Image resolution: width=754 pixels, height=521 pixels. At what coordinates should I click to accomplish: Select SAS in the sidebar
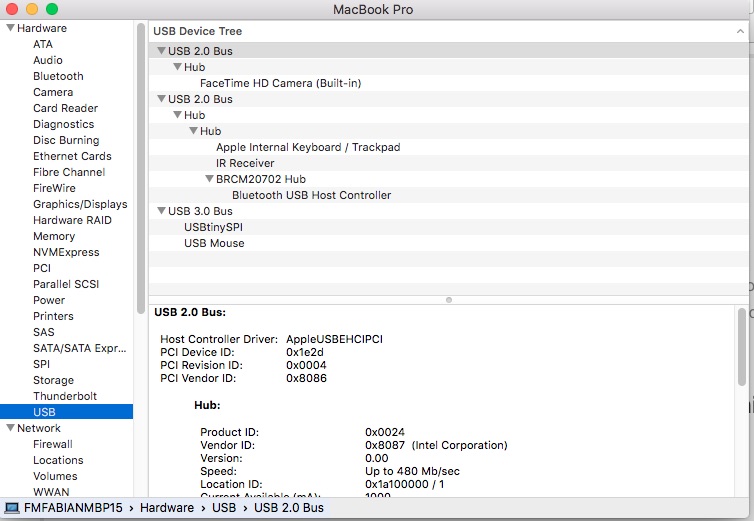click(44, 332)
